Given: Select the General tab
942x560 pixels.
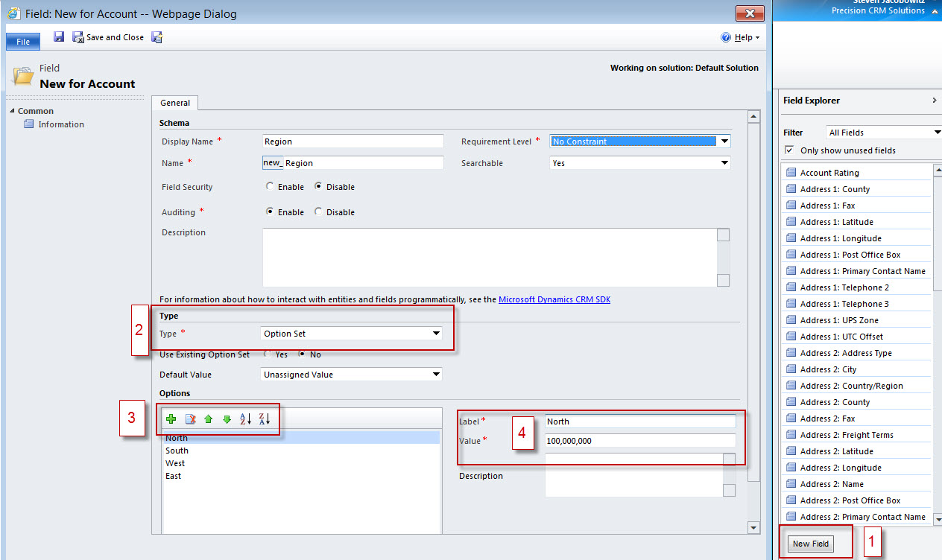Looking at the screenshot, I should [x=175, y=104].
